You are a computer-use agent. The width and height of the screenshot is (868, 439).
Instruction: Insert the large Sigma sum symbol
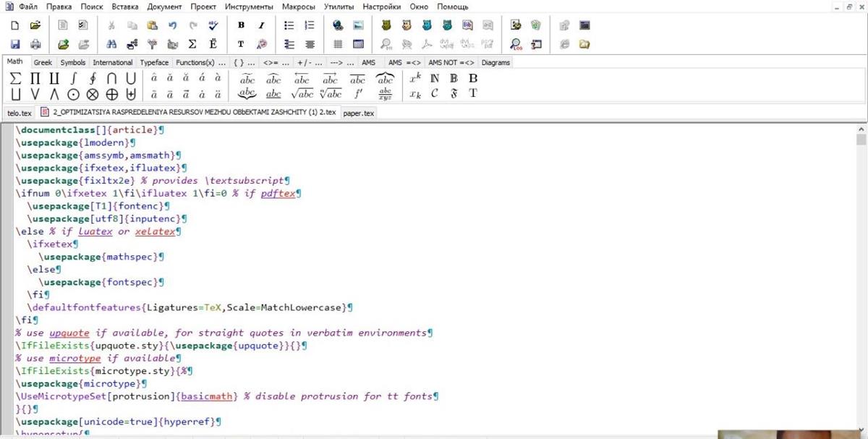[x=15, y=78]
